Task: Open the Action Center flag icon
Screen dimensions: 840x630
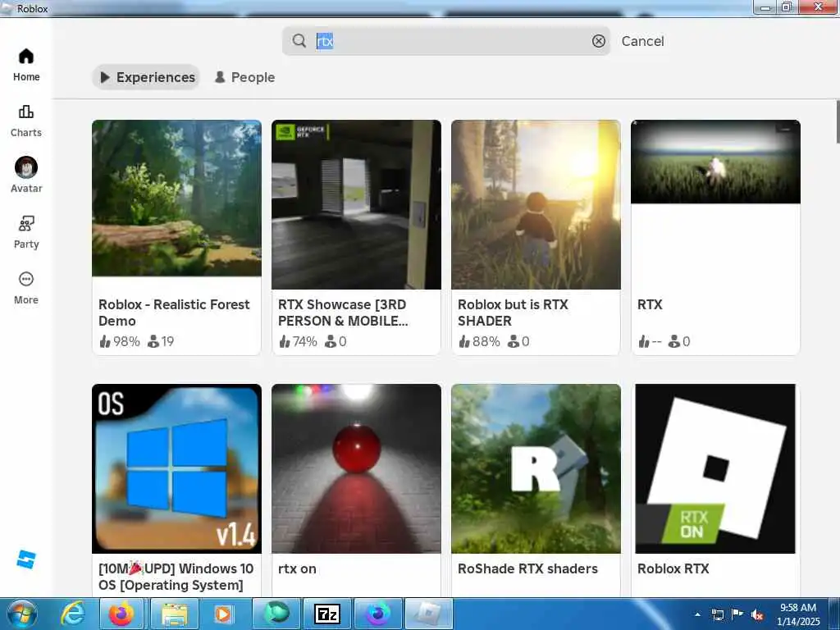Action: [x=737, y=614]
